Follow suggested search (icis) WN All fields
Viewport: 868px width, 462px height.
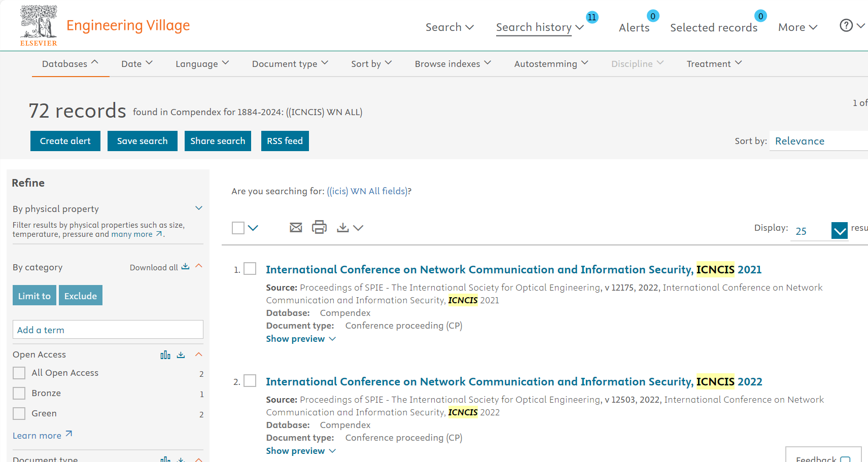click(368, 191)
